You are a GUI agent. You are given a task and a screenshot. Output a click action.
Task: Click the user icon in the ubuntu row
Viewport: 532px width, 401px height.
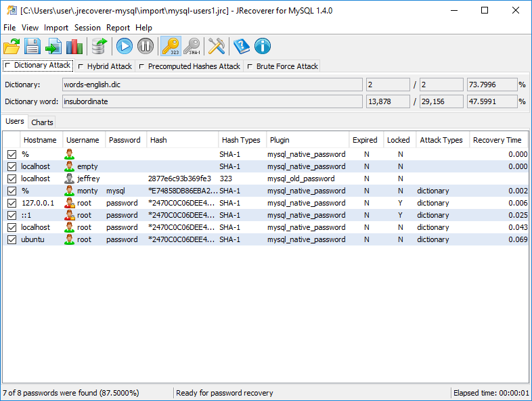point(69,239)
